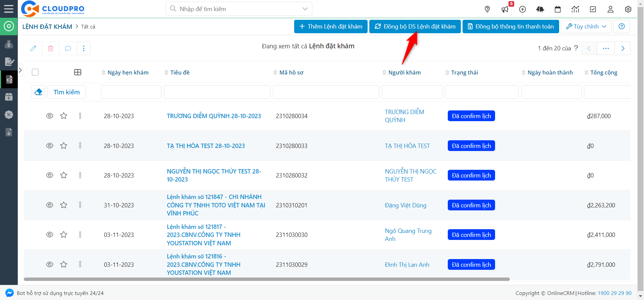644x300 pixels.
Task: Open announcements megaphone with 5 badge
Action: click(505, 9)
